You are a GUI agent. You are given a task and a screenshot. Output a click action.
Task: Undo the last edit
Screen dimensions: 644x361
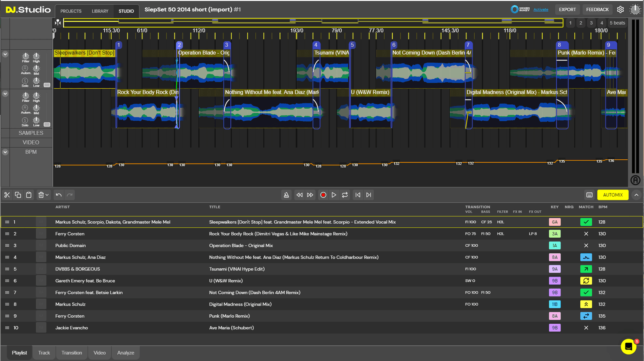(58, 195)
